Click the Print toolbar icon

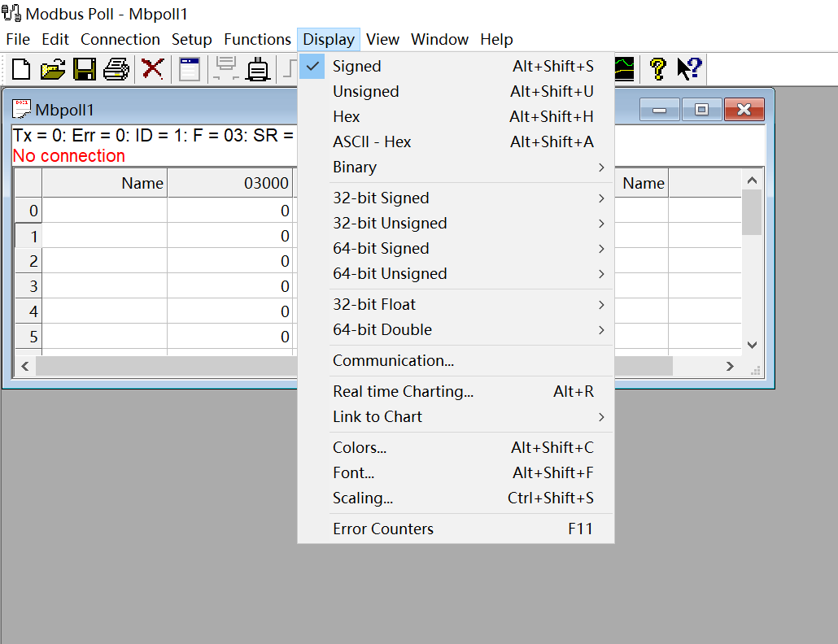point(116,69)
